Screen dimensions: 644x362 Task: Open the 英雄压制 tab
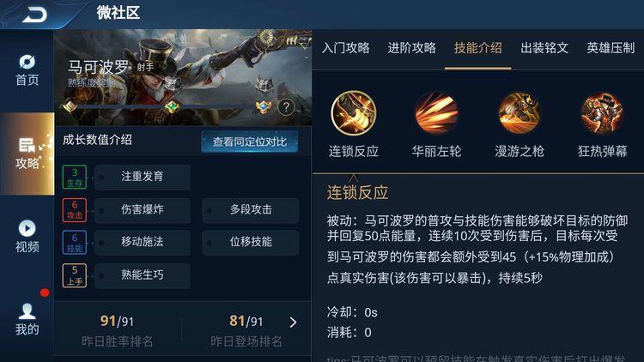point(611,48)
